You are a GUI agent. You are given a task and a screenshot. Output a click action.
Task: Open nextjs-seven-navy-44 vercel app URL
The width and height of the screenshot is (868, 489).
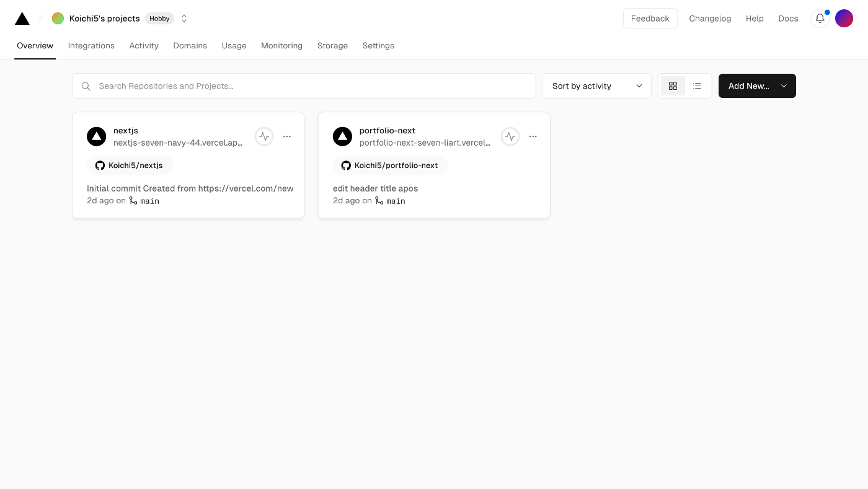(178, 143)
